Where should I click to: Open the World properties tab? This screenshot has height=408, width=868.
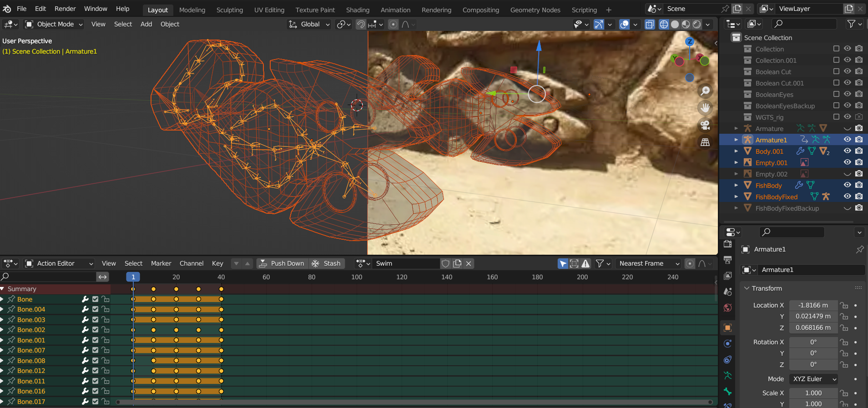point(727,308)
